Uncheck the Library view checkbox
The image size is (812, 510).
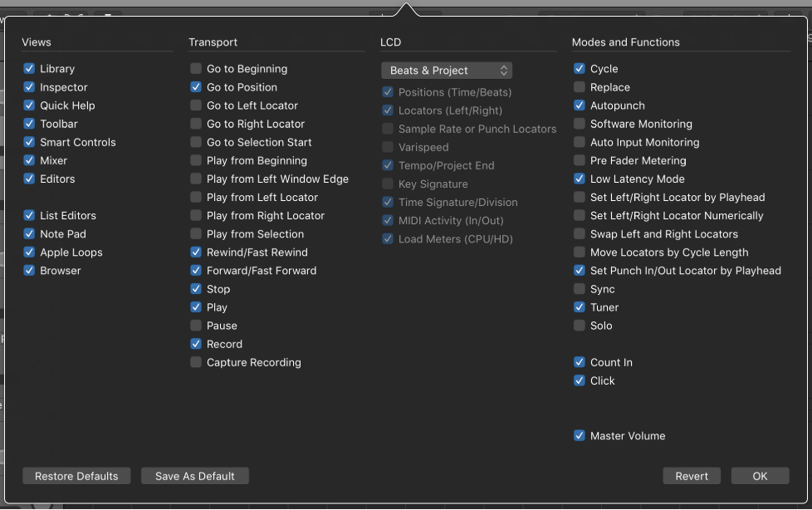(x=29, y=68)
